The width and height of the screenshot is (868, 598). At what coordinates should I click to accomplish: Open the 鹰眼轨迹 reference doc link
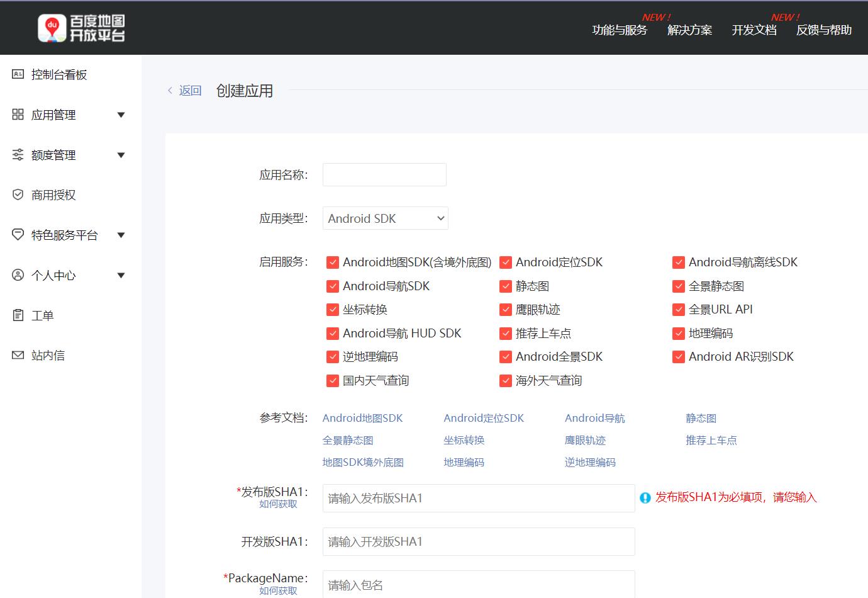click(x=585, y=440)
